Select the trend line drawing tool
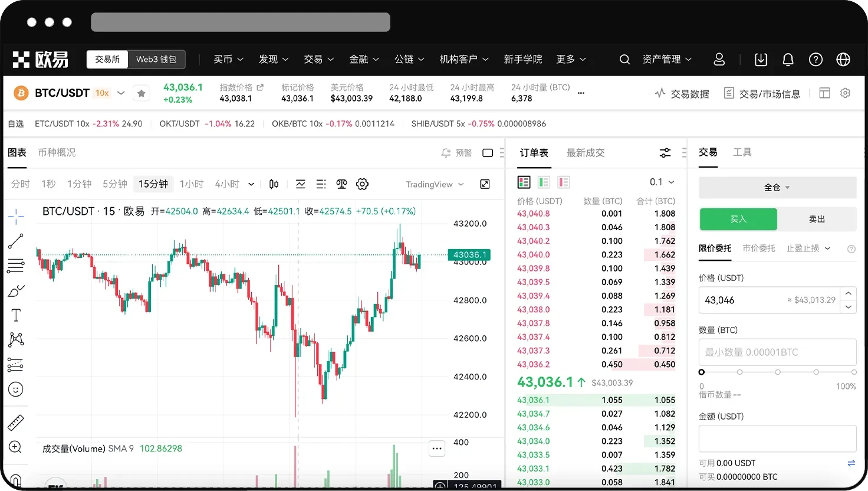 tap(16, 241)
